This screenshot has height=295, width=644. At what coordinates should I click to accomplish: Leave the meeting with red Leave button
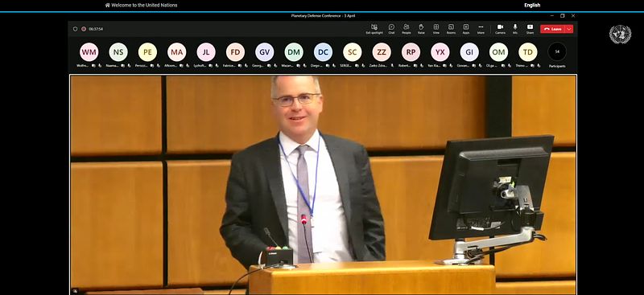coord(553,29)
